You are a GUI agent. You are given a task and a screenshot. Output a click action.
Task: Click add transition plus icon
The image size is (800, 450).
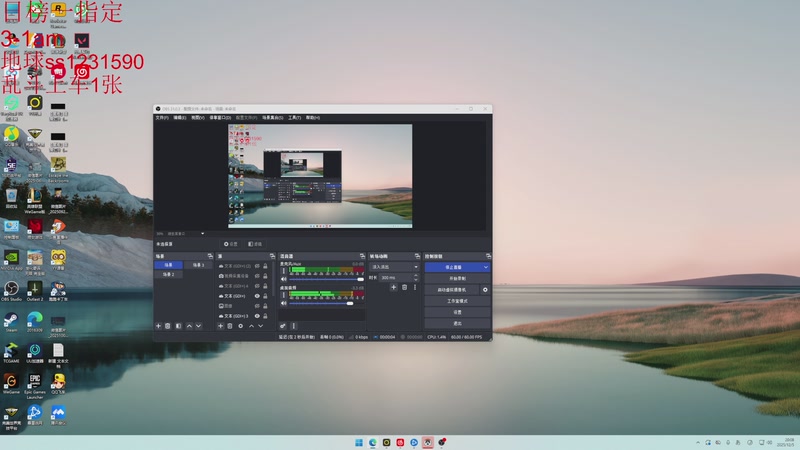click(393, 287)
